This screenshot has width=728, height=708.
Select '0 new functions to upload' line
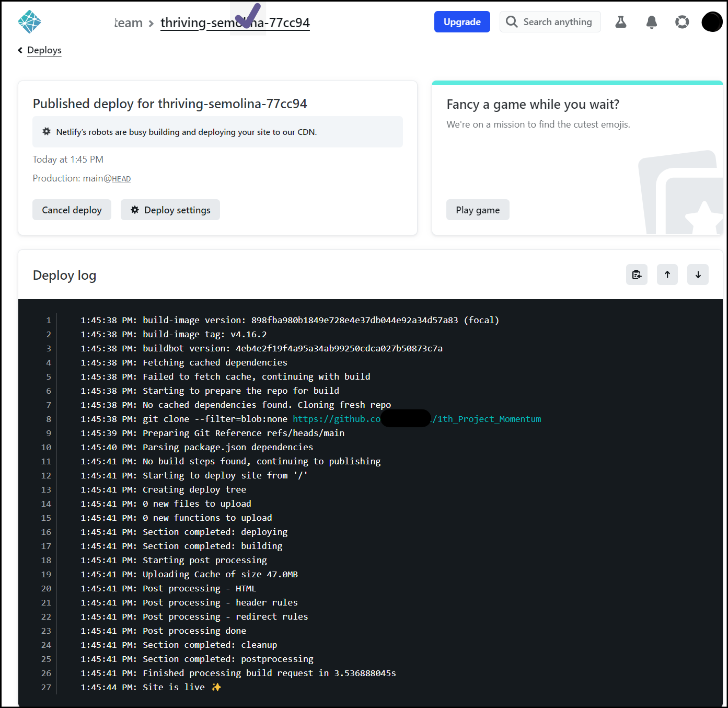(x=176, y=518)
